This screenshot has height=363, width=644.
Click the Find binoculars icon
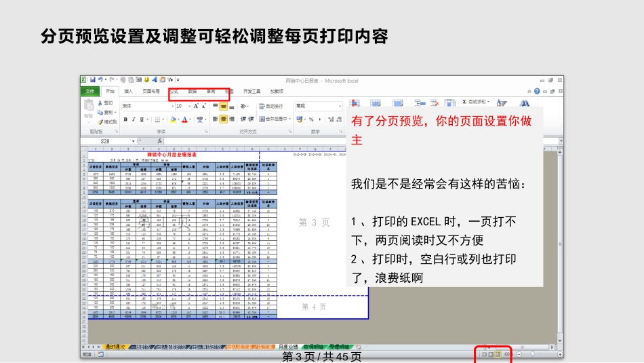[525, 102]
